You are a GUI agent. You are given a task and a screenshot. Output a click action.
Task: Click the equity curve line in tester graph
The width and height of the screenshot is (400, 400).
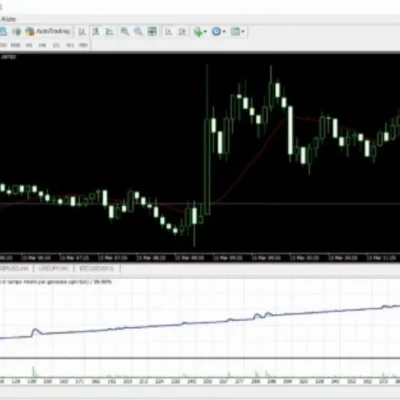point(200,322)
